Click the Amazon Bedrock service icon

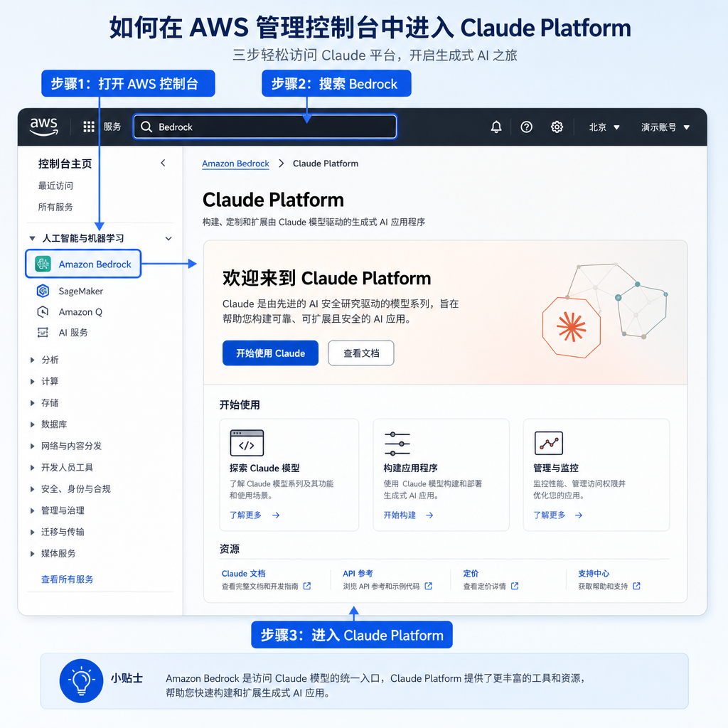[43, 264]
